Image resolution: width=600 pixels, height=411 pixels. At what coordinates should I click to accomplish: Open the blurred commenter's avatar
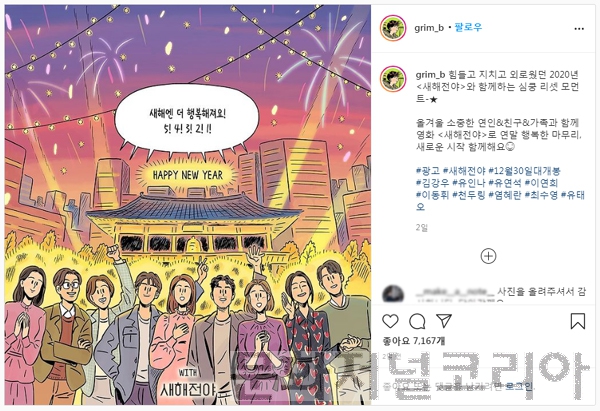point(393,294)
